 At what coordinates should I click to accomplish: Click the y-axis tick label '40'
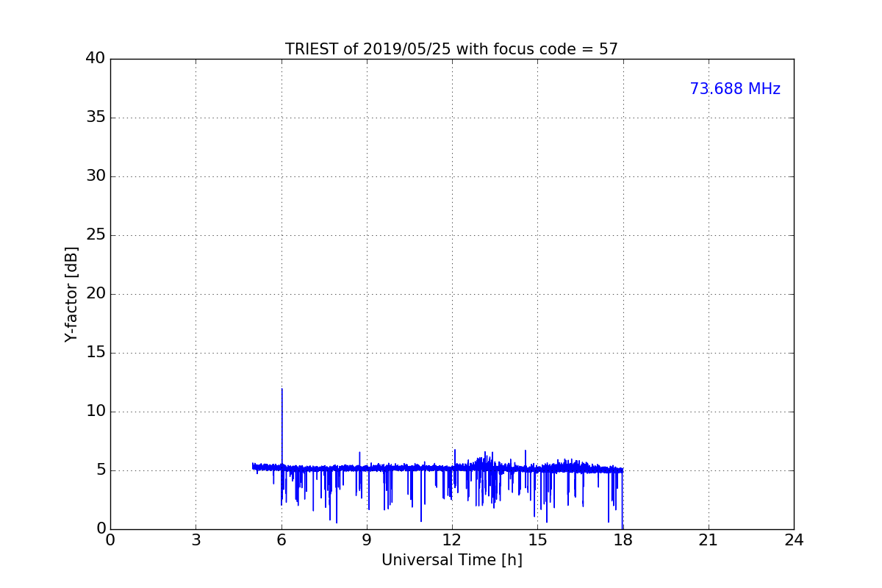click(96, 59)
